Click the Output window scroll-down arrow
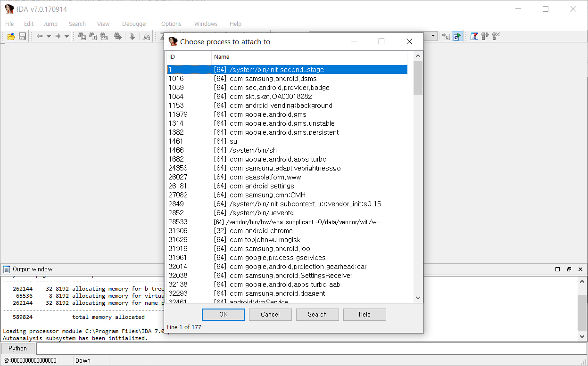The width and height of the screenshot is (588, 366). [582, 336]
